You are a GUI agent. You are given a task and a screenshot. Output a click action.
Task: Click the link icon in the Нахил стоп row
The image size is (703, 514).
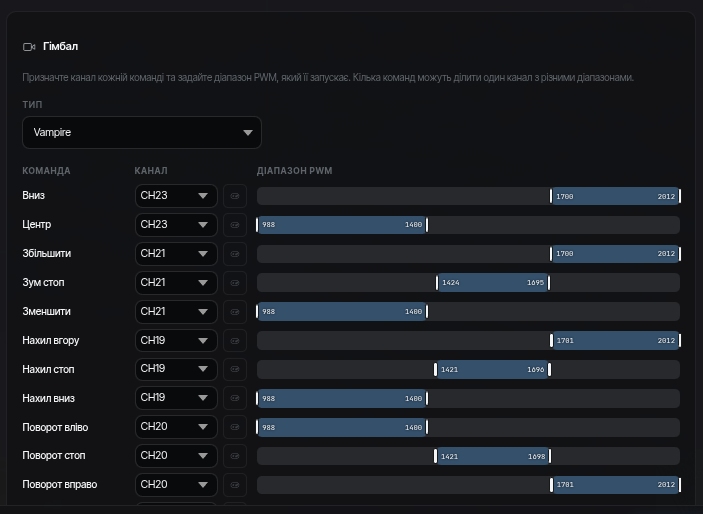[x=235, y=369]
